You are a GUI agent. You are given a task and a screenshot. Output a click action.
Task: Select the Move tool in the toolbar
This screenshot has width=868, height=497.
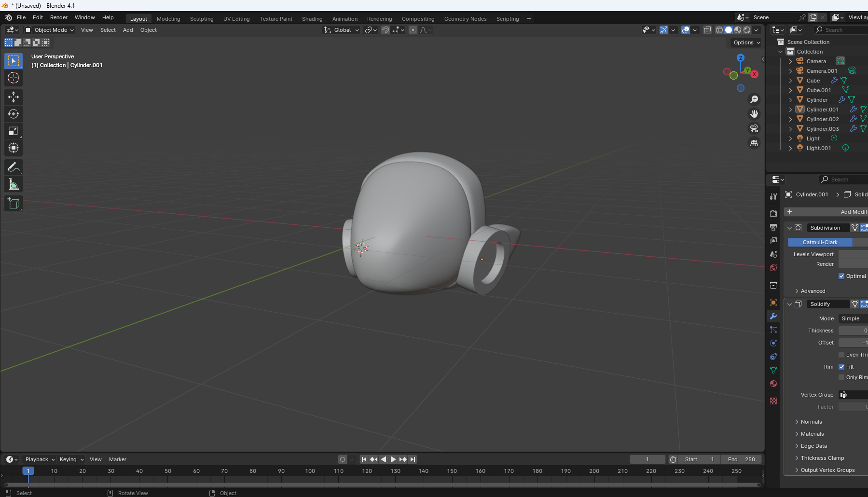pos(13,97)
